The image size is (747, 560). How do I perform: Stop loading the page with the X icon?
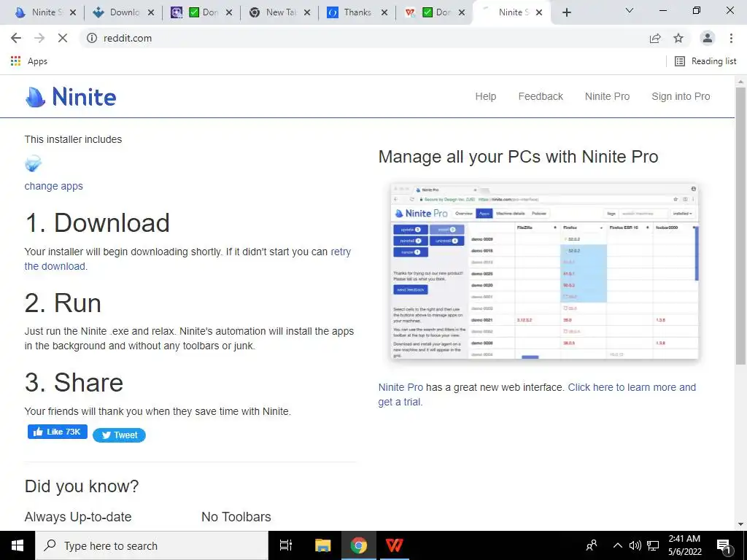(x=63, y=38)
